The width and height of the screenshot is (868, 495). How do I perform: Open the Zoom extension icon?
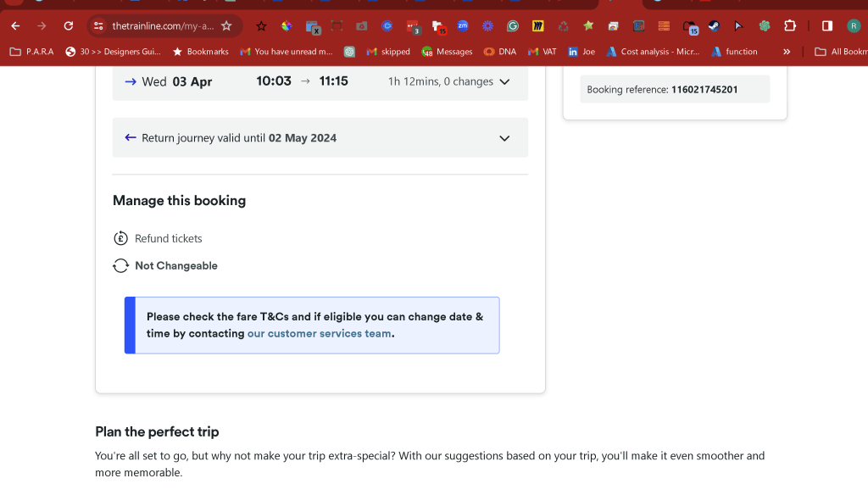point(463,25)
